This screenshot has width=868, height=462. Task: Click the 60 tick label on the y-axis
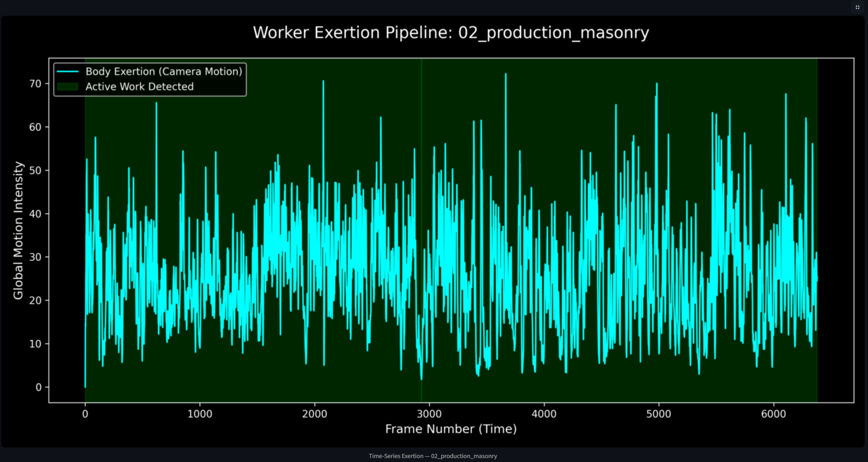[35, 127]
